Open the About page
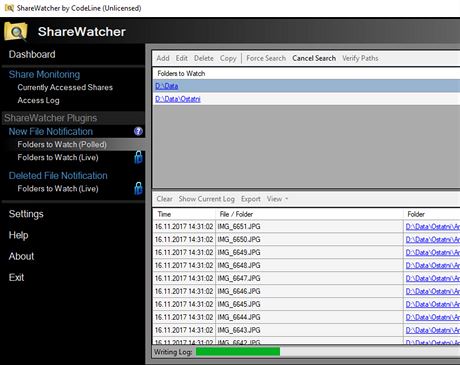This screenshot has width=460, height=365. point(21,256)
